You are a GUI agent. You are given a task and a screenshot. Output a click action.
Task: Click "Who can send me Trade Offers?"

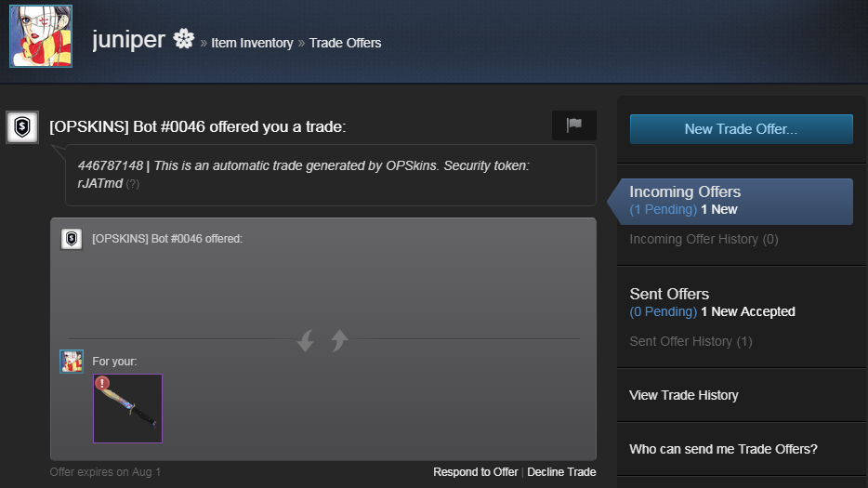point(723,449)
